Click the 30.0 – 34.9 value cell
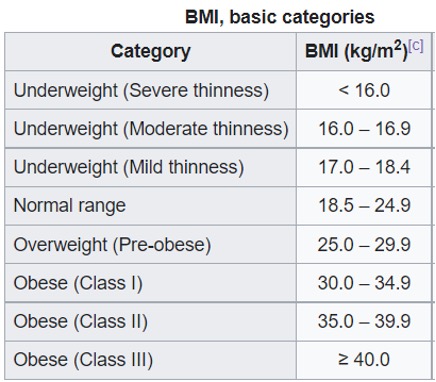Screen dimensions: 436x382 pos(364,283)
